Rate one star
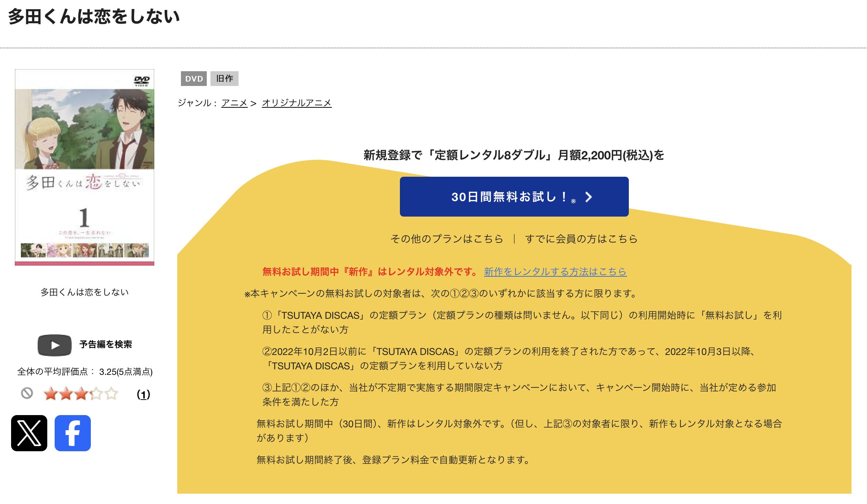Screen dimensions: 867x504 [x=51, y=394]
